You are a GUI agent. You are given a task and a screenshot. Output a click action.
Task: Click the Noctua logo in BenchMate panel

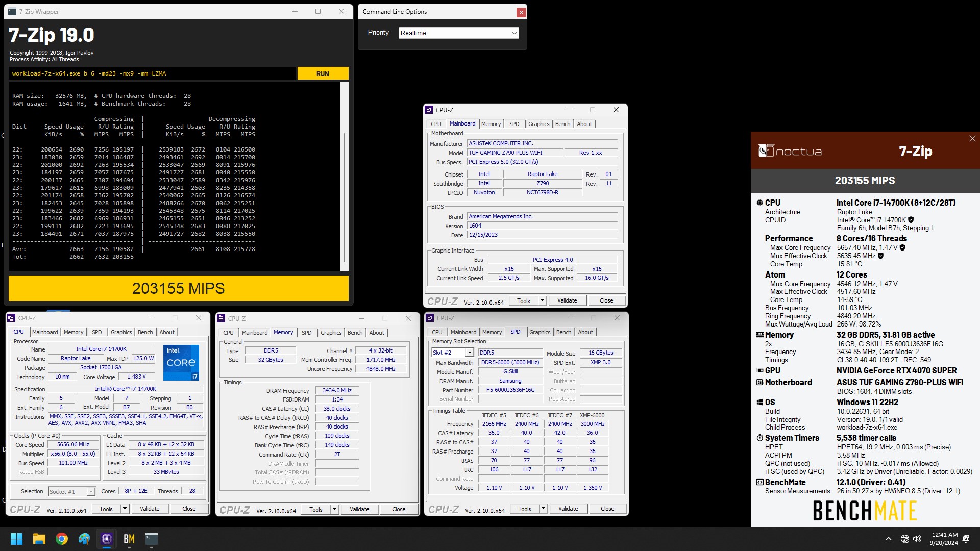tap(790, 151)
